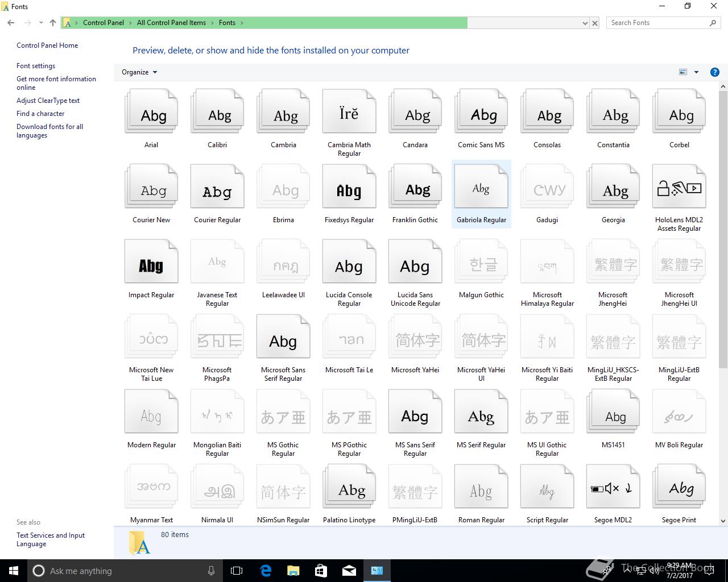Open the Organize dropdown menu

pos(139,72)
